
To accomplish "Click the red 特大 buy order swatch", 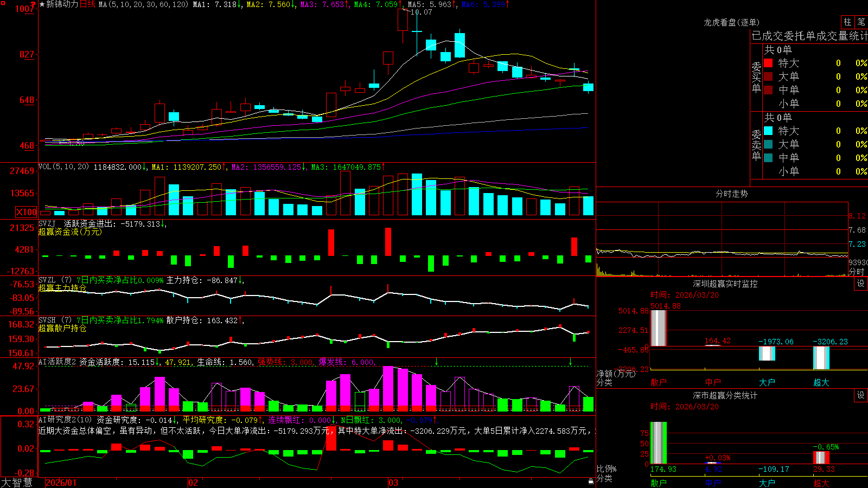I will tap(768, 63).
